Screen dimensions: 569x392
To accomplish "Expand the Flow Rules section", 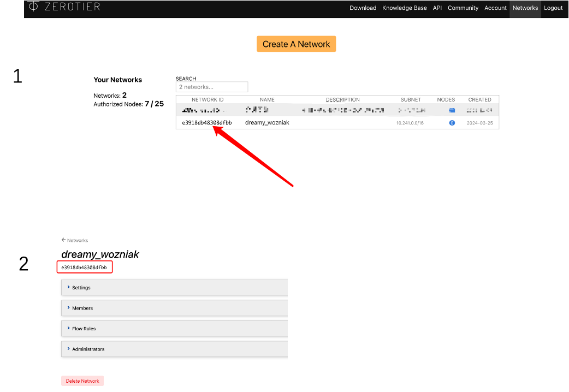I will [x=174, y=329].
